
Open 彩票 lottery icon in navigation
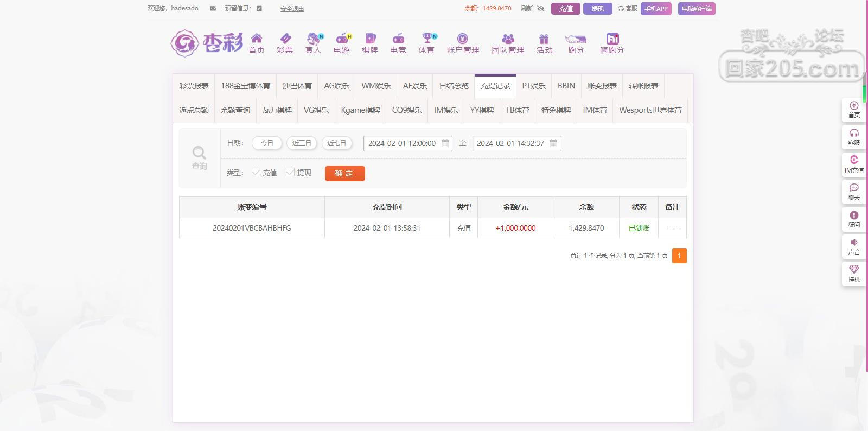click(x=285, y=39)
